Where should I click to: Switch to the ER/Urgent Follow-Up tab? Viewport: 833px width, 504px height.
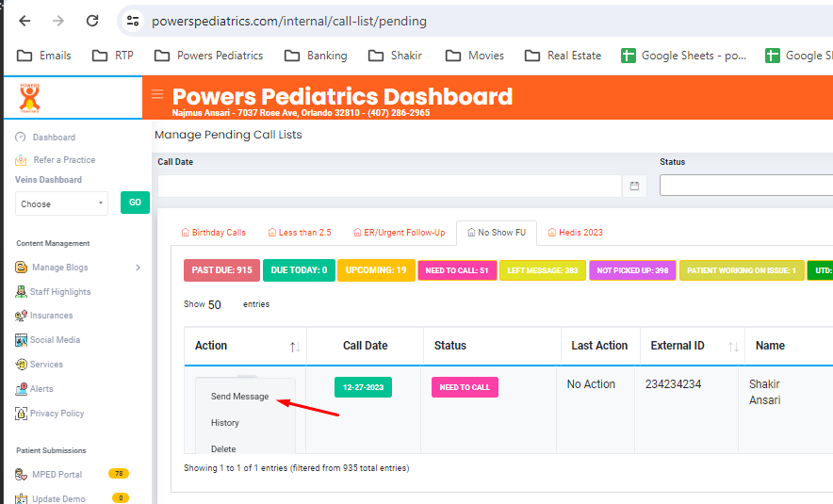click(398, 233)
